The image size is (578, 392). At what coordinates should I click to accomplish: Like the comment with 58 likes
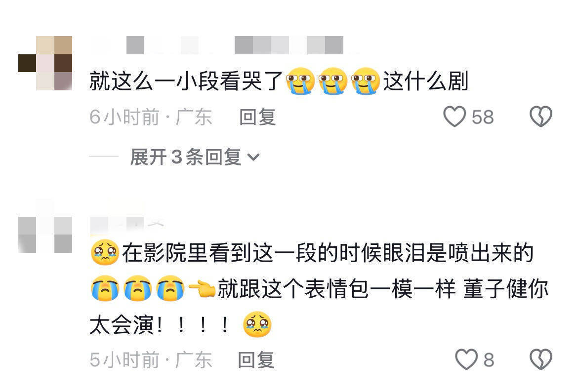point(454,117)
